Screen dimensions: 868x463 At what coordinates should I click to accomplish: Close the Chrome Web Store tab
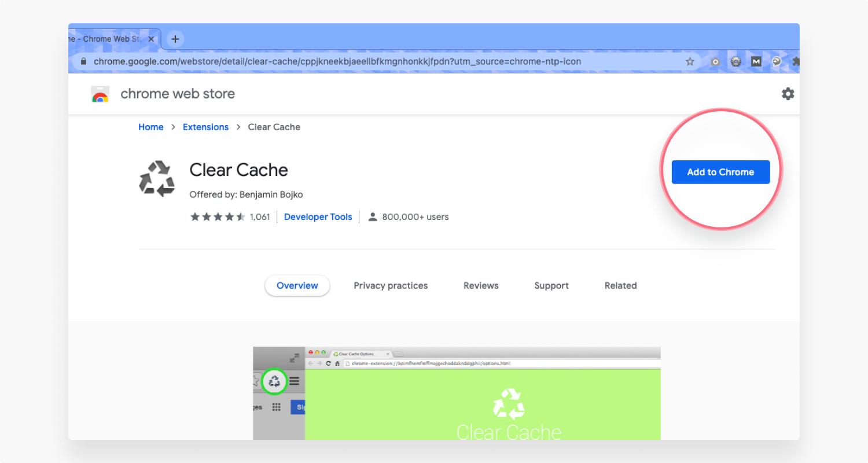(151, 39)
